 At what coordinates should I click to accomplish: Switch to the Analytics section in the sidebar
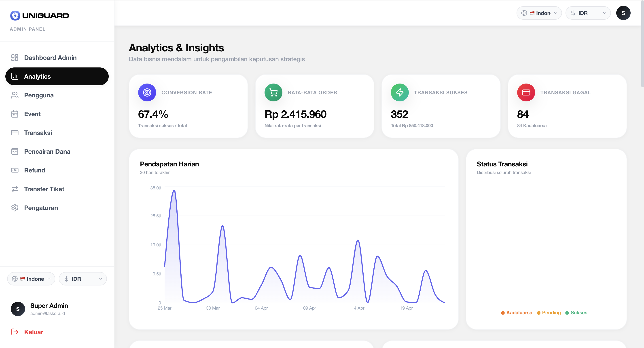coord(38,76)
